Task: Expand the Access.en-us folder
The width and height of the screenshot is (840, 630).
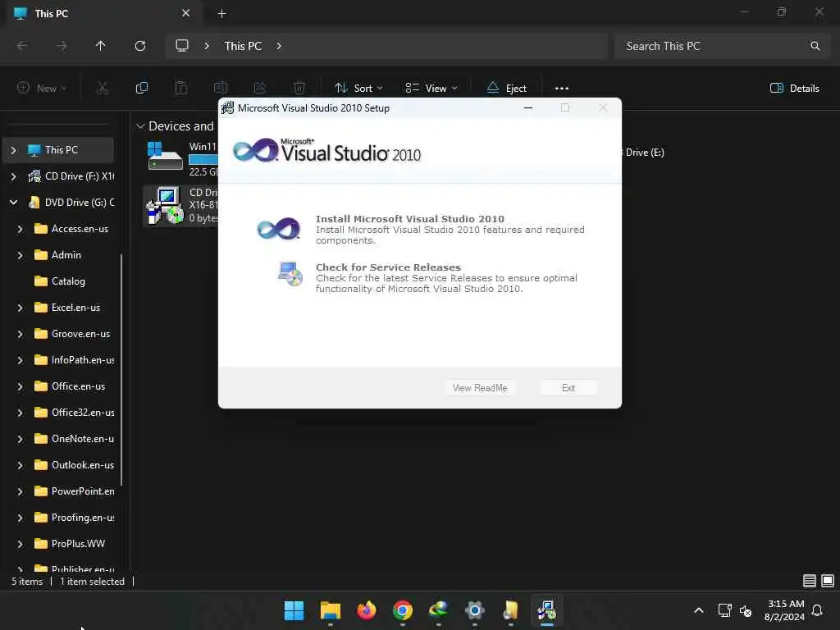Action: [x=21, y=229]
